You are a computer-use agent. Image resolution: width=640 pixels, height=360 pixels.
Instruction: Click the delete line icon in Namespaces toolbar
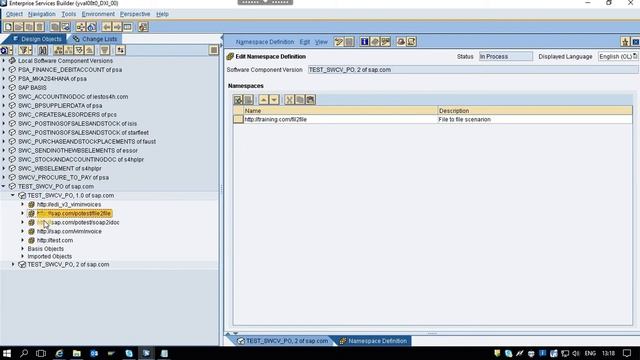pyautogui.click(x=249, y=100)
